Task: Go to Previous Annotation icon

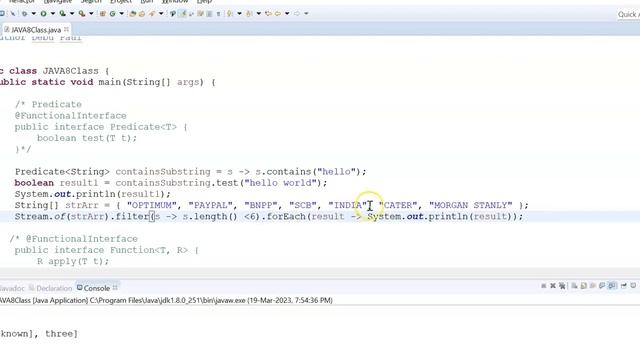Action: [x=249, y=13]
